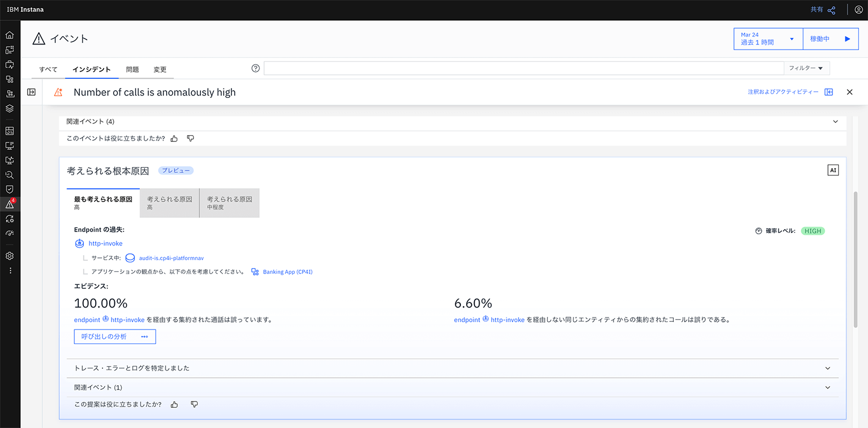This screenshot has height=428, width=868.
Task: Open the Analytics magnifier sidebar icon
Action: pos(10,175)
